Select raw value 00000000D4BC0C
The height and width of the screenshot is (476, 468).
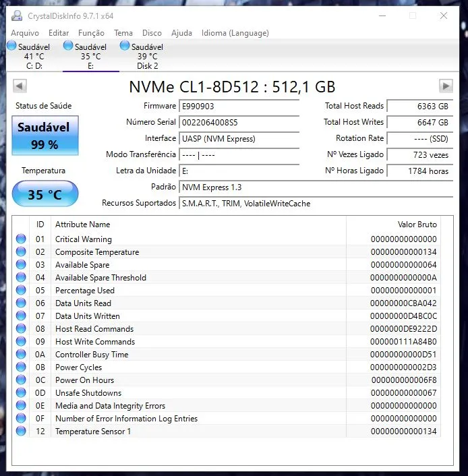click(403, 316)
